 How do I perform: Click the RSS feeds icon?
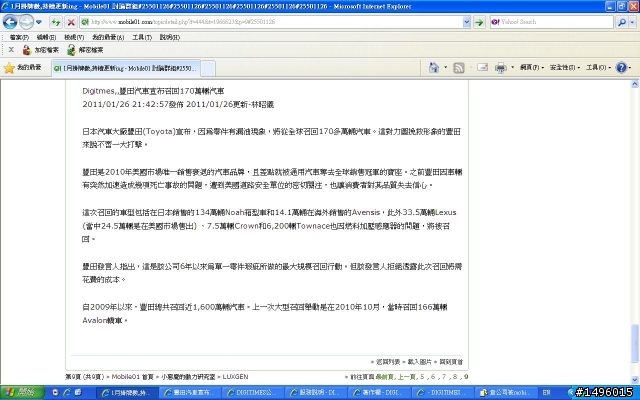click(x=459, y=67)
